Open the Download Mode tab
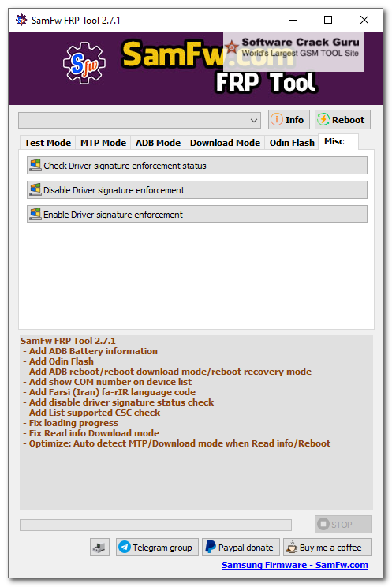The width and height of the screenshot is (392, 587). click(225, 143)
